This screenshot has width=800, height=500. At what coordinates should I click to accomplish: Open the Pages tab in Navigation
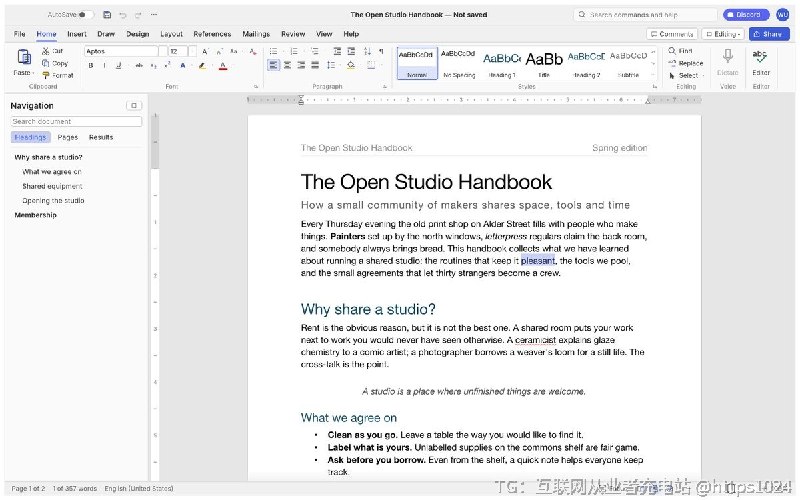coord(68,137)
